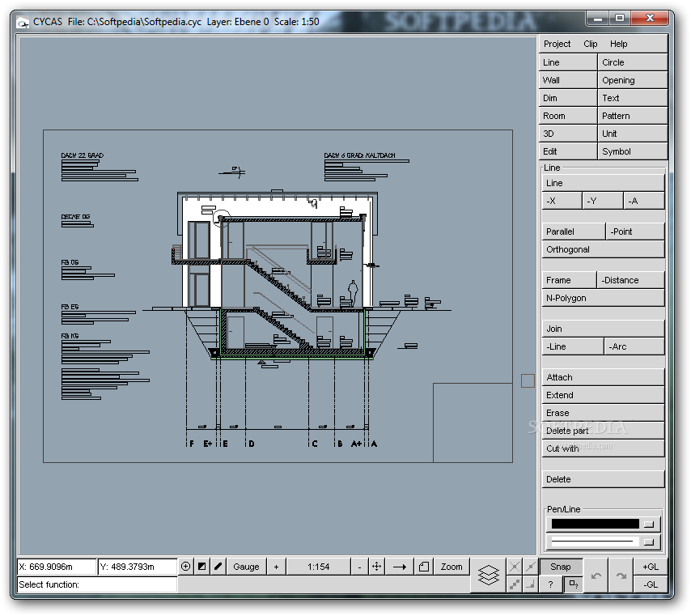Click the -GL button

click(651, 584)
